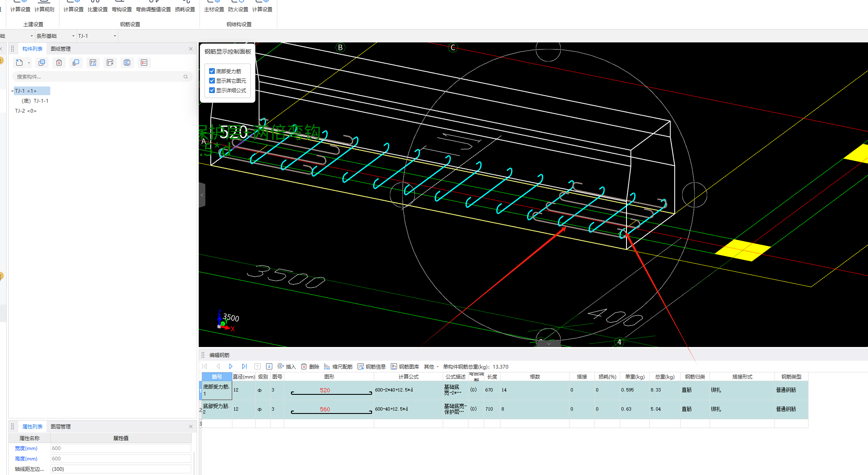The width and height of the screenshot is (868, 475).
Task: Open the new component dropdown arrow
Action: (29, 63)
